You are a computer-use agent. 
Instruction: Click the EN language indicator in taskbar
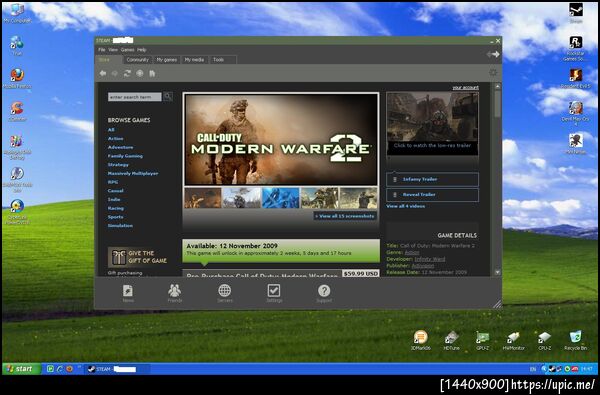tap(533, 369)
